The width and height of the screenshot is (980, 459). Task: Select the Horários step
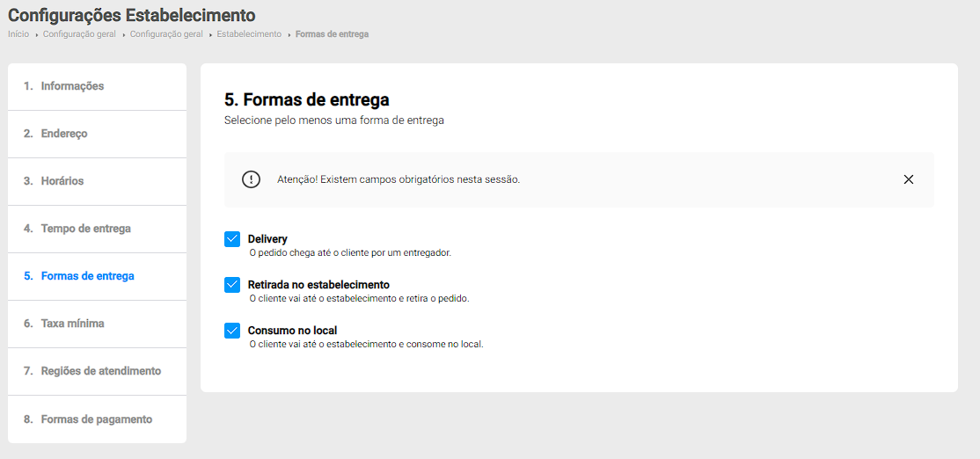(62, 181)
